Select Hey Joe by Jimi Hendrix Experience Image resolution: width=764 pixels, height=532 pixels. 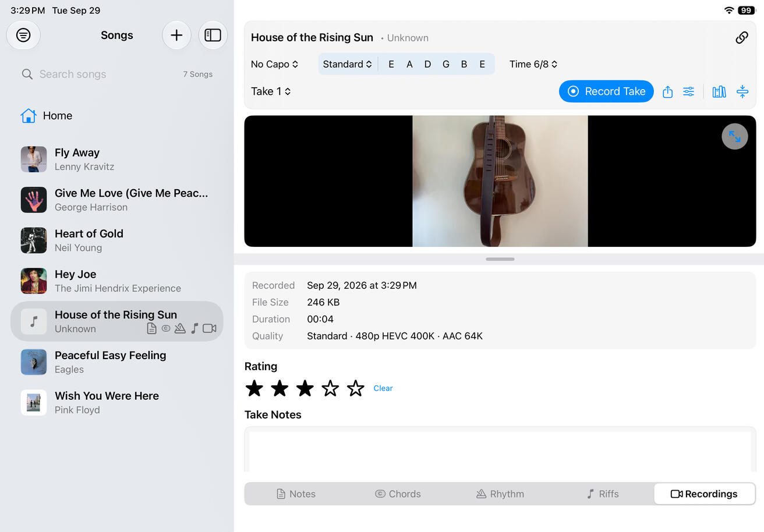pos(116,281)
